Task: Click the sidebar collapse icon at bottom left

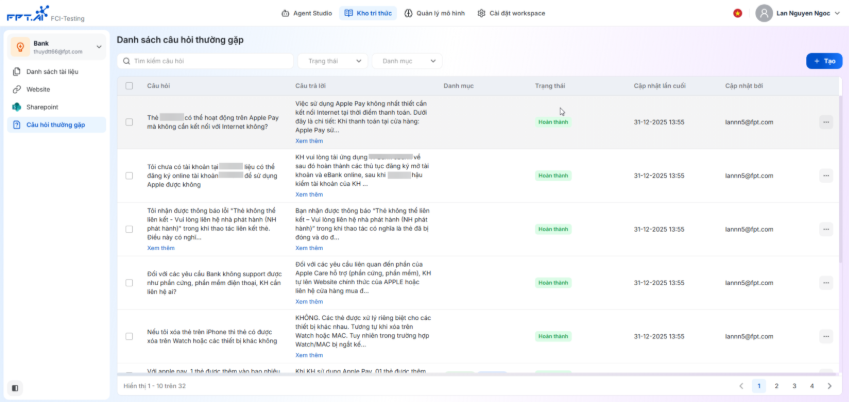Action: point(14,388)
